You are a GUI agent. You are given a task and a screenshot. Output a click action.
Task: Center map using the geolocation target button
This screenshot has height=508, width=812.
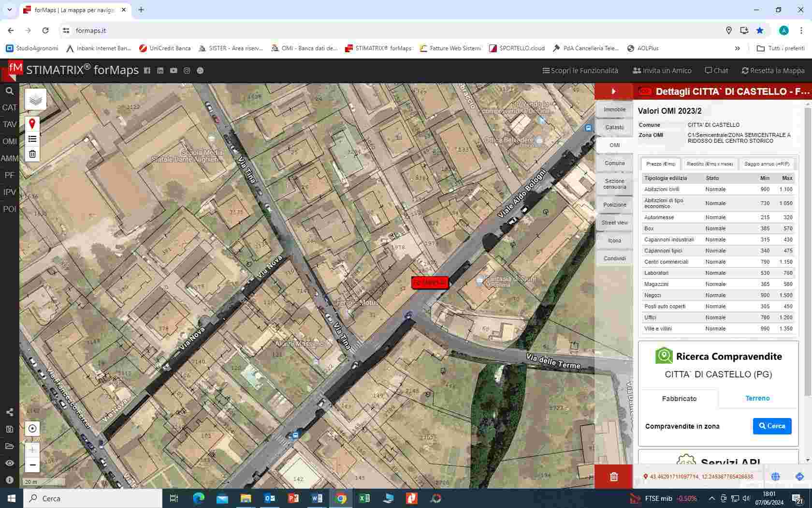[x=32, y=429]
